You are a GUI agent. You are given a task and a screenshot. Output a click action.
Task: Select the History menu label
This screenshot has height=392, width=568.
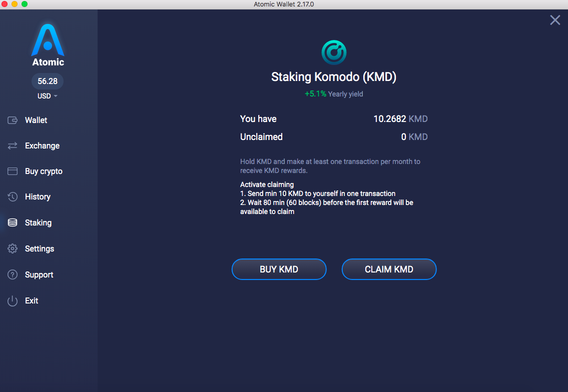click(x=38, y=197)
